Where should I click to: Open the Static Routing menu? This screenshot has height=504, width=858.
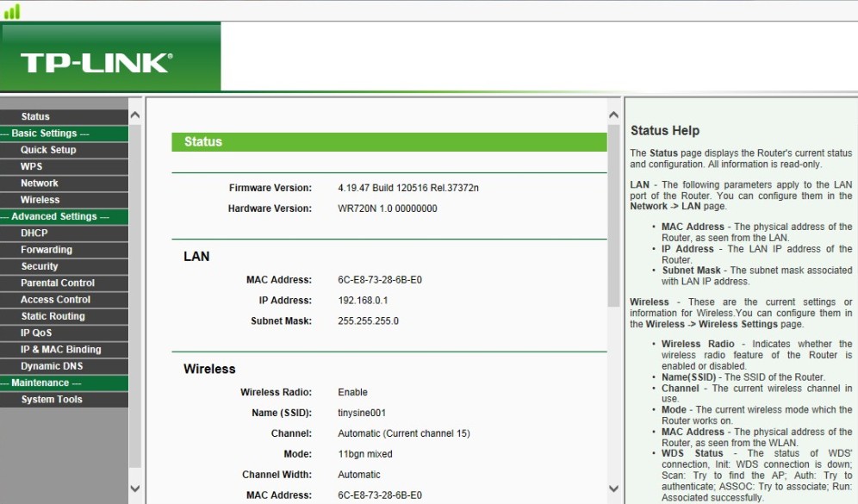tap(64, 316)
